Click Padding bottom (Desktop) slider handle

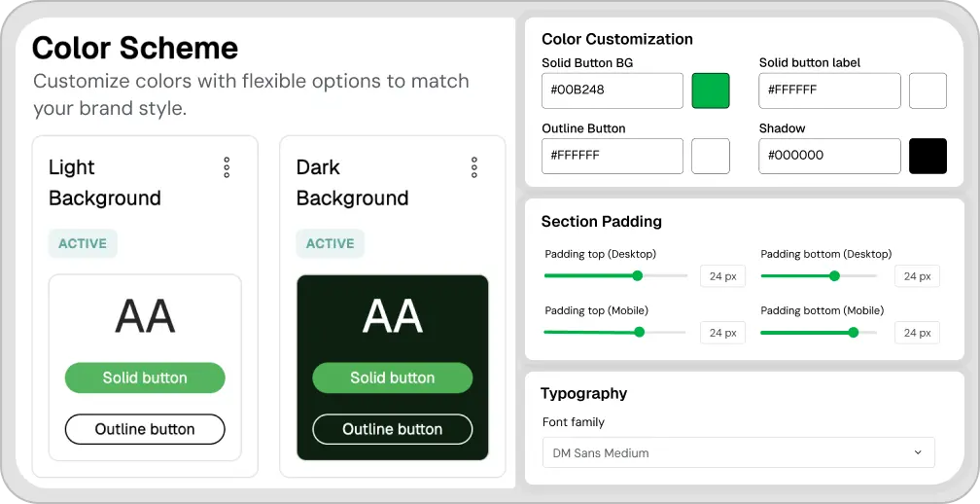(834, 275)
